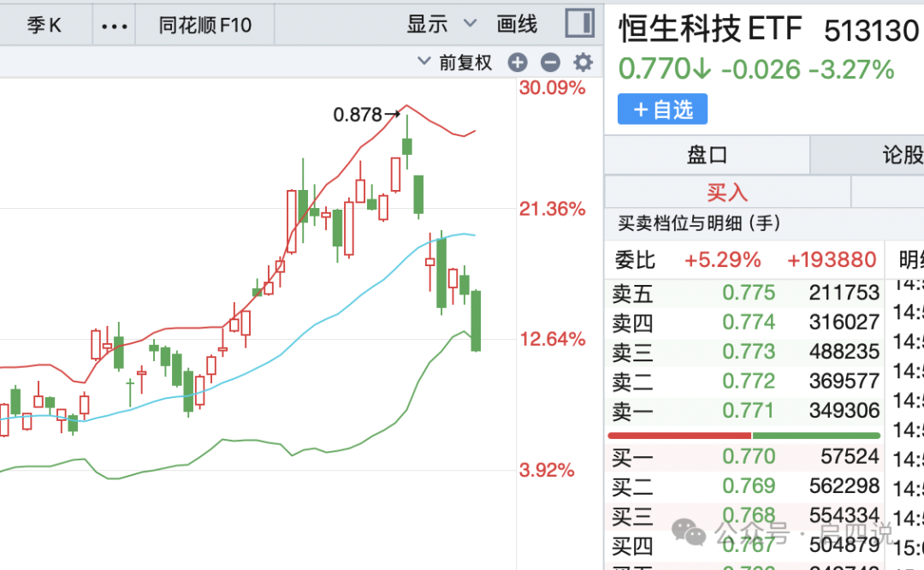924x570 pixels.
Task: Click the 明细 detail column header
Action: point(913,259)
